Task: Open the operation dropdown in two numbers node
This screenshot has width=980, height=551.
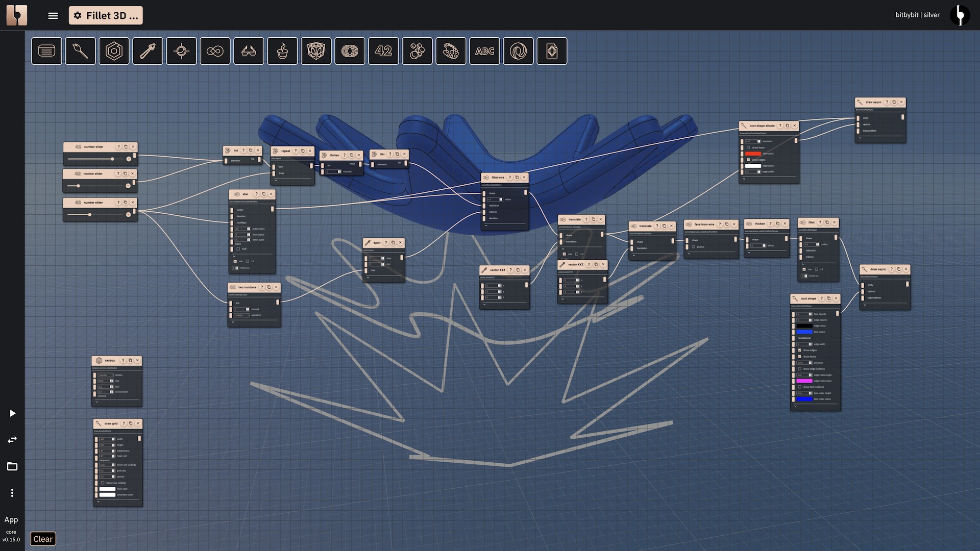Action: coord(242,315)
